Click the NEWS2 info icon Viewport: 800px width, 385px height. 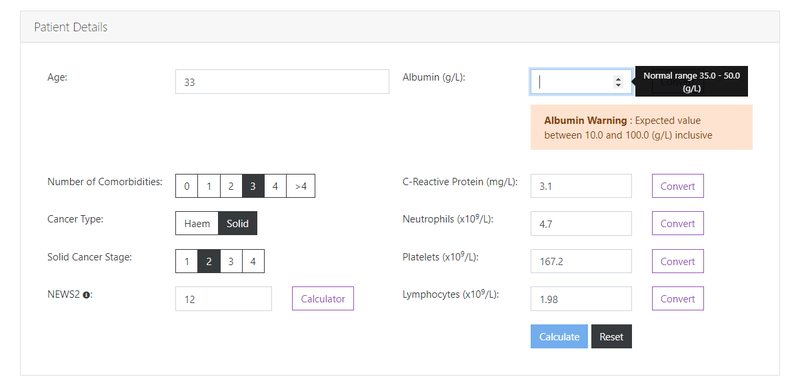[86, 295]
